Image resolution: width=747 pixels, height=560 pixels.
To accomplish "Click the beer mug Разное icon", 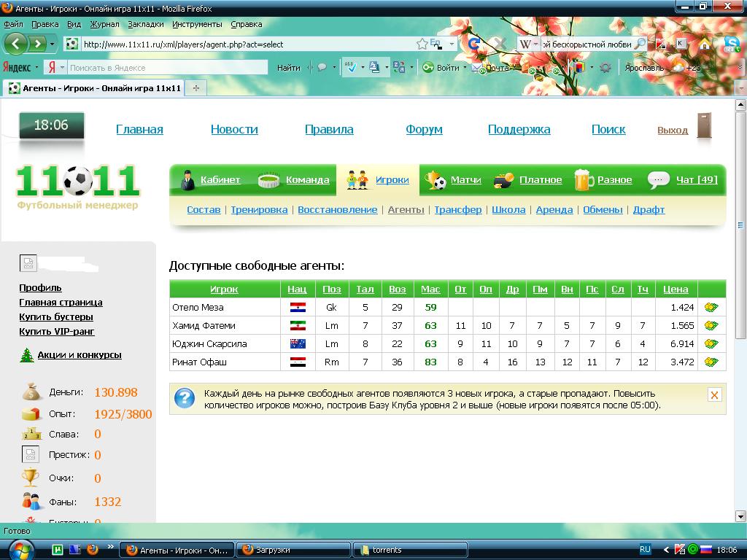I will [x=584, y=180].
